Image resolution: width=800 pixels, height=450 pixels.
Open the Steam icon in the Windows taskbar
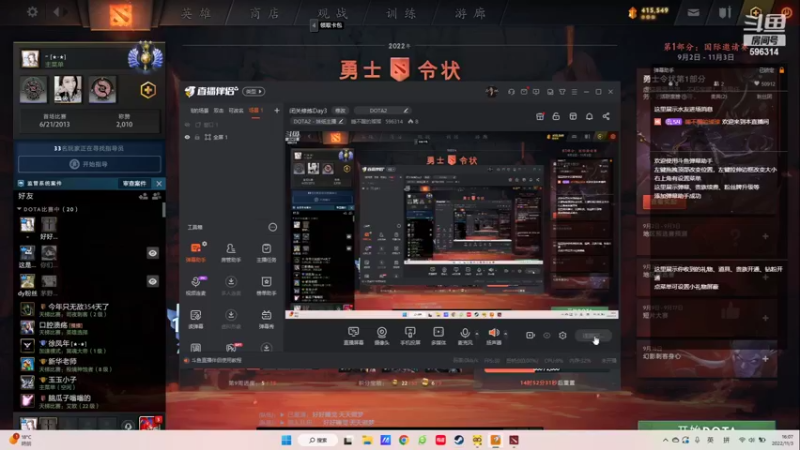459,440
